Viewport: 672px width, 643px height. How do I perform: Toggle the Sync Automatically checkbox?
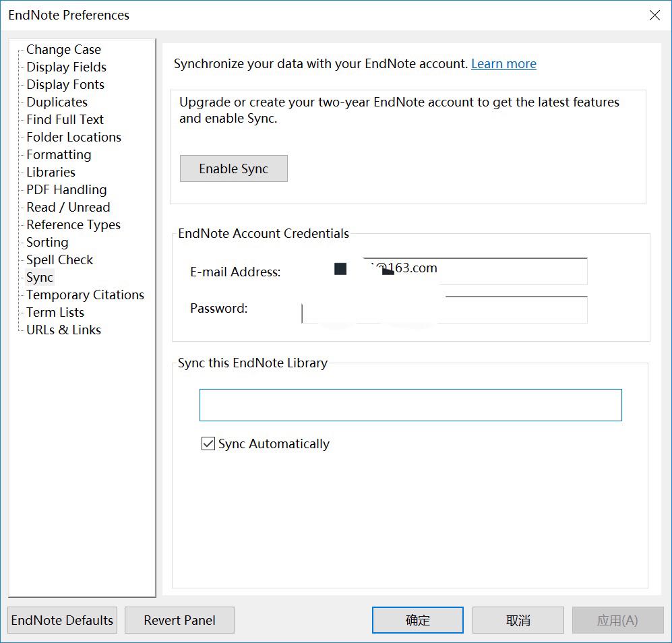208,443
